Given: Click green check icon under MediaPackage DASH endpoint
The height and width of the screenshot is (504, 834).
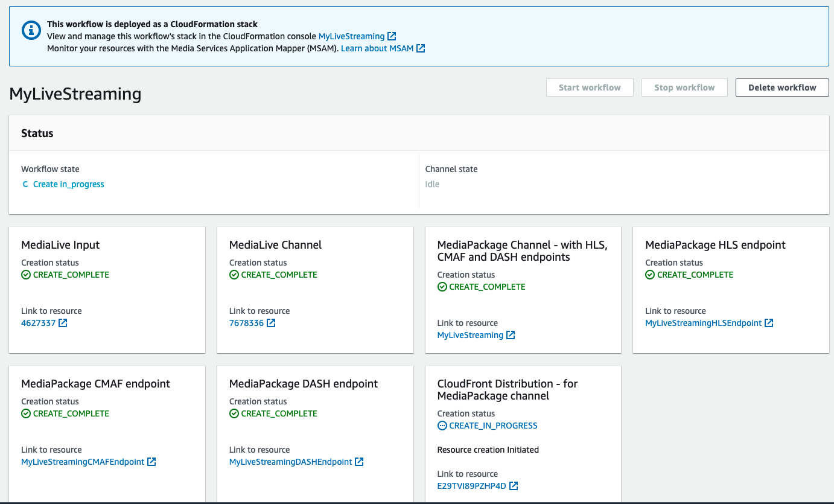Looking at the screenshot, I should [x=234, y=413].
